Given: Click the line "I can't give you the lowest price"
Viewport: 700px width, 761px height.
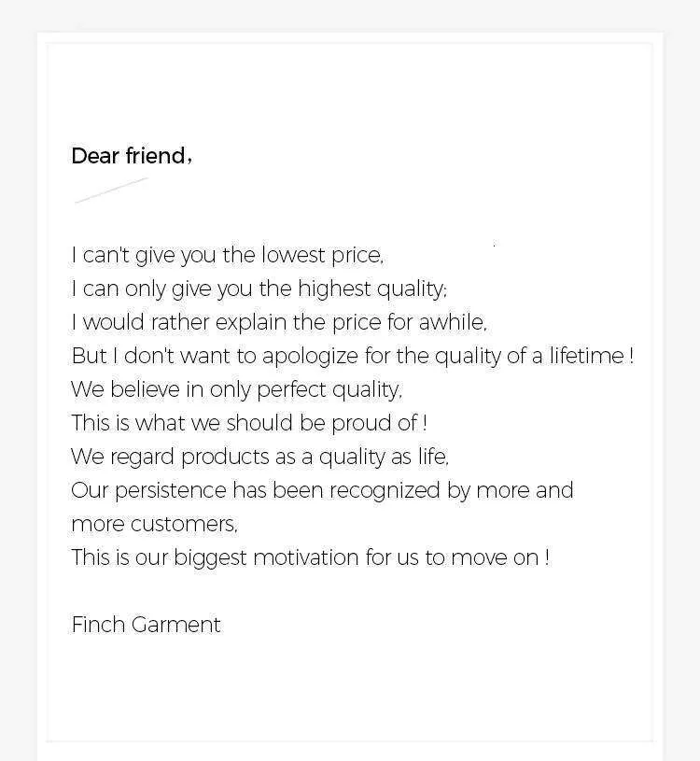Looking at the screenshot, I should [227, 255].
